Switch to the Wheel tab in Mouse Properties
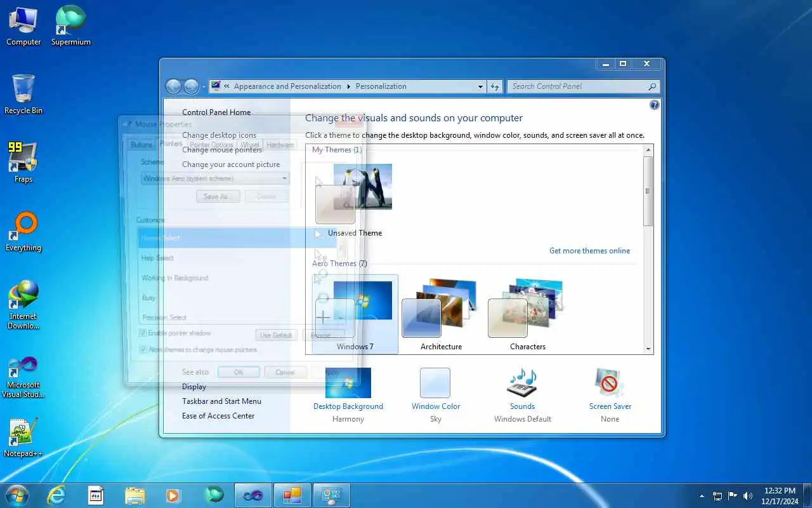Viewport: 812px width, 508px height. point(249,145)
